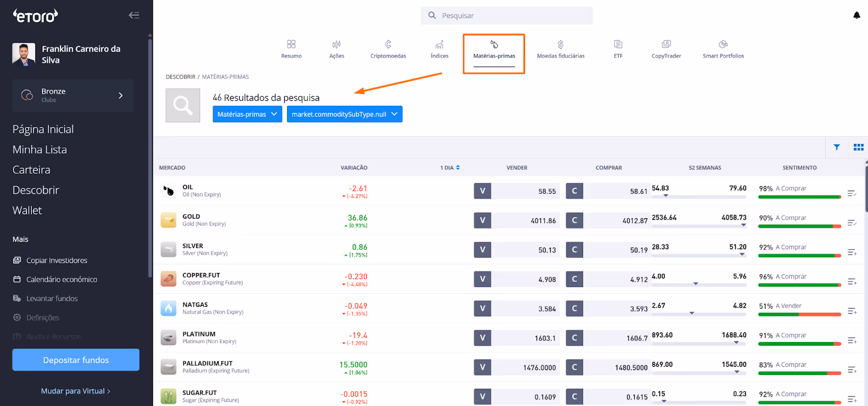
Task: Add COPPER.FUT to watchlist icon
Action: pyautogui.click(x=852, y=281)
